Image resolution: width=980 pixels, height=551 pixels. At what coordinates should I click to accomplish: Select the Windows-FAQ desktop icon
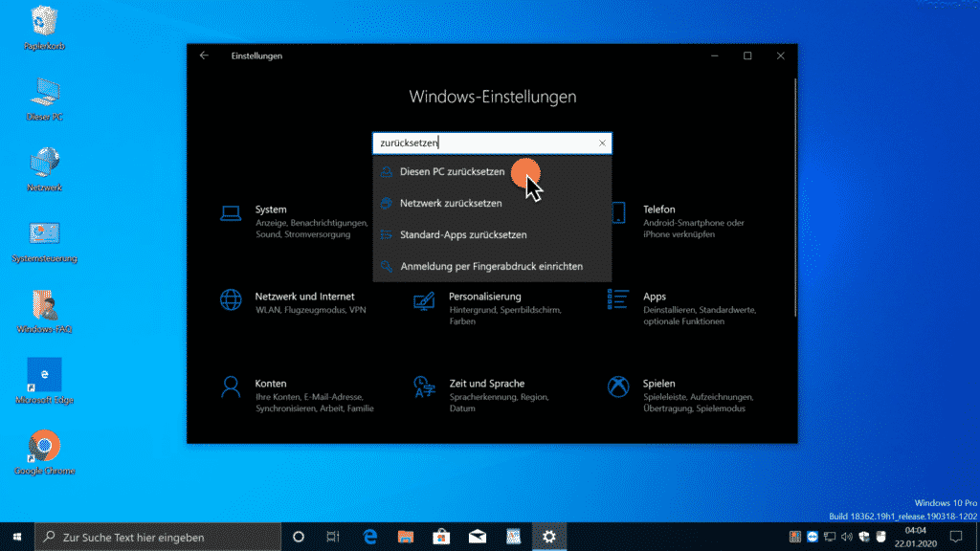coord(44,312)
